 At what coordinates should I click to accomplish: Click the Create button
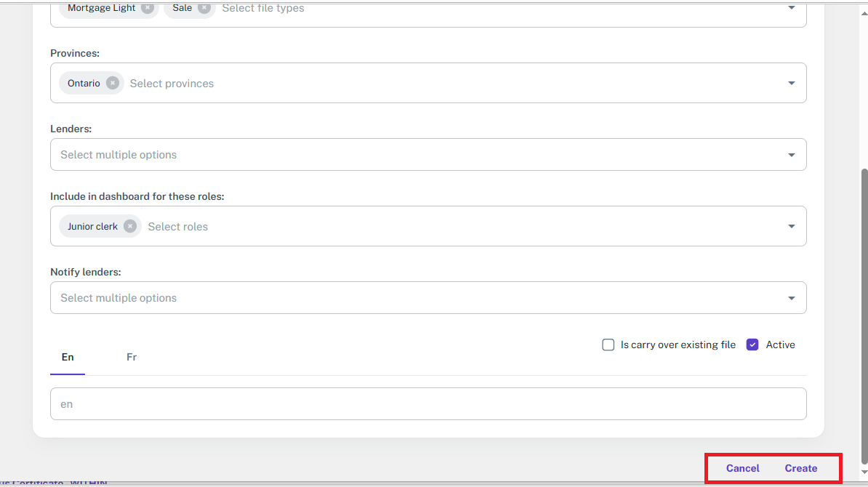tap(801, 468)
